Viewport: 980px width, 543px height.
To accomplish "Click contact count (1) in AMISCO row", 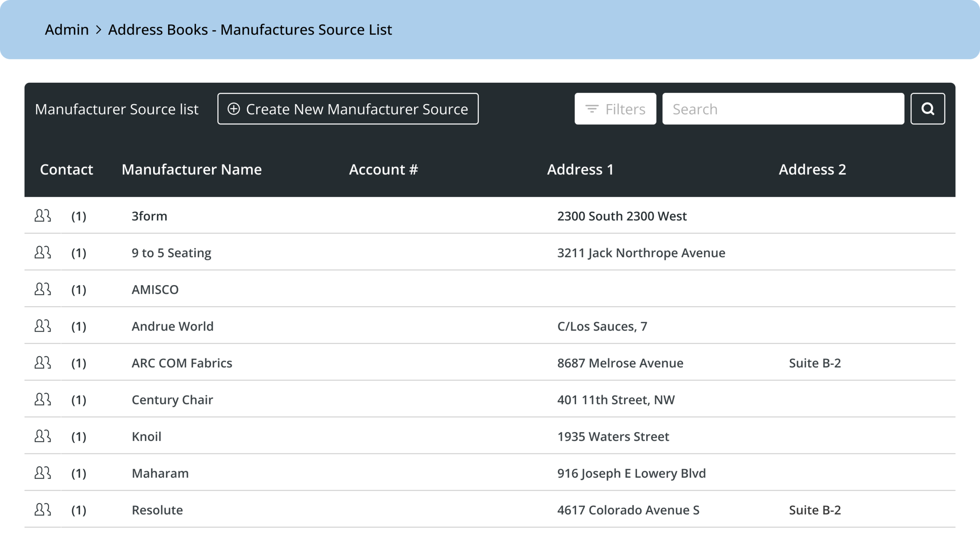I will pos(79,290).
